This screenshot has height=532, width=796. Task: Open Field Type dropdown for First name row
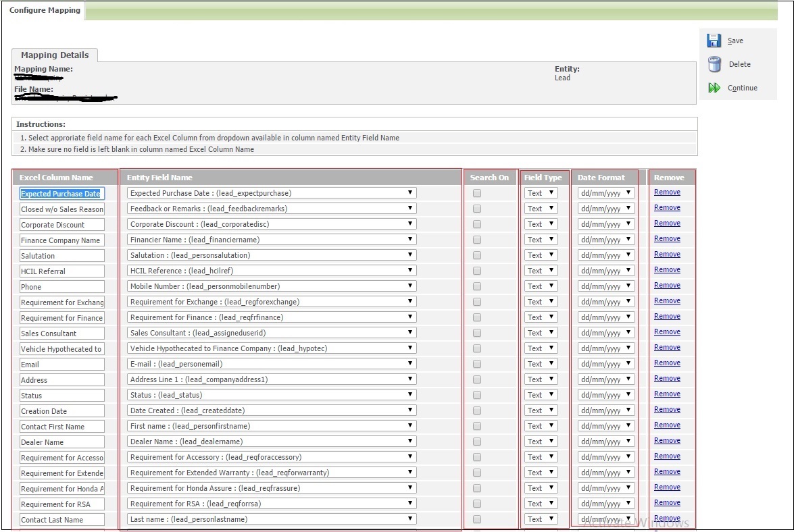pos(541,426)
